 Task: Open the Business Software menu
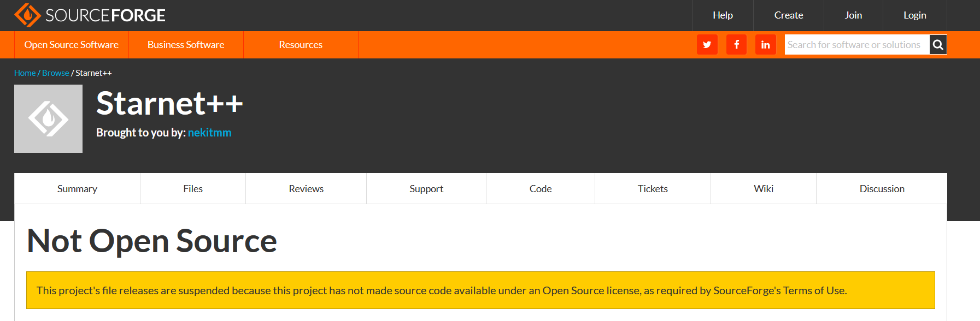tap(186, 45)
